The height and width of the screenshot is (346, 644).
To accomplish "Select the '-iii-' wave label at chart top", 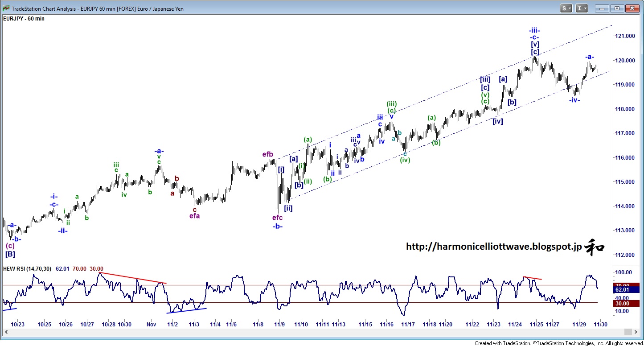I will (534, 30).
